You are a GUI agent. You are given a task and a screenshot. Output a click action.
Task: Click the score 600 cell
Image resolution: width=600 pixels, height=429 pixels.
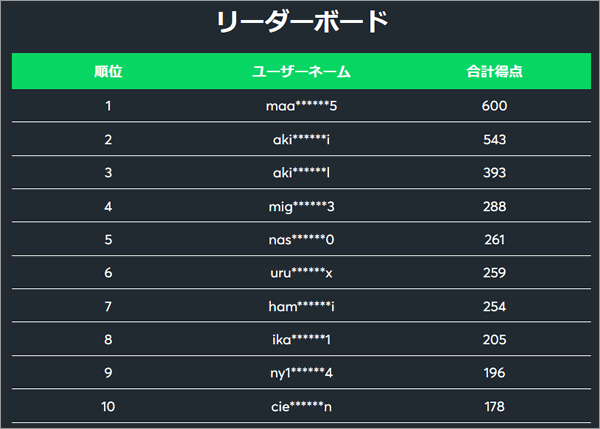[494, 106]
